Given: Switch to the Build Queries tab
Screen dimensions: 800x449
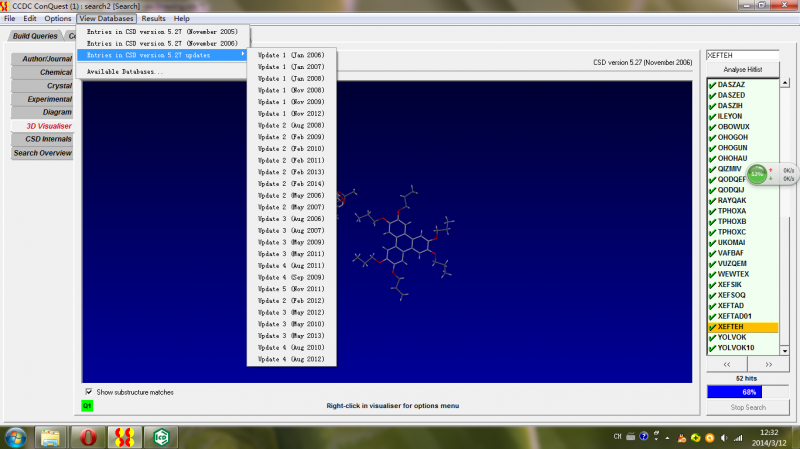Looking at the screenshot, I should pos(35,36).
